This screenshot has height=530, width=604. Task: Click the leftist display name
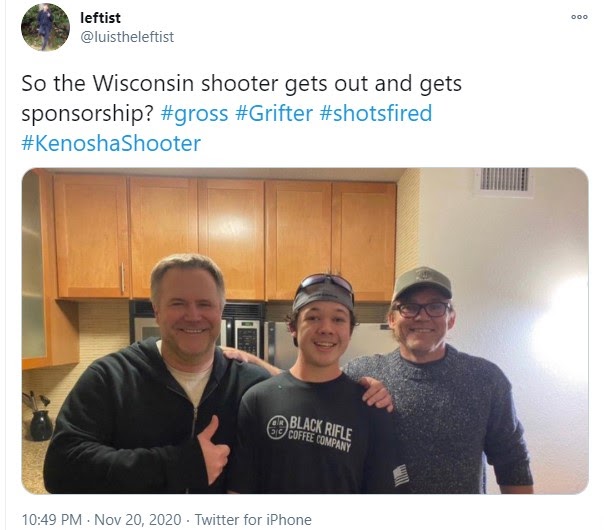click(x=100, y=18)
